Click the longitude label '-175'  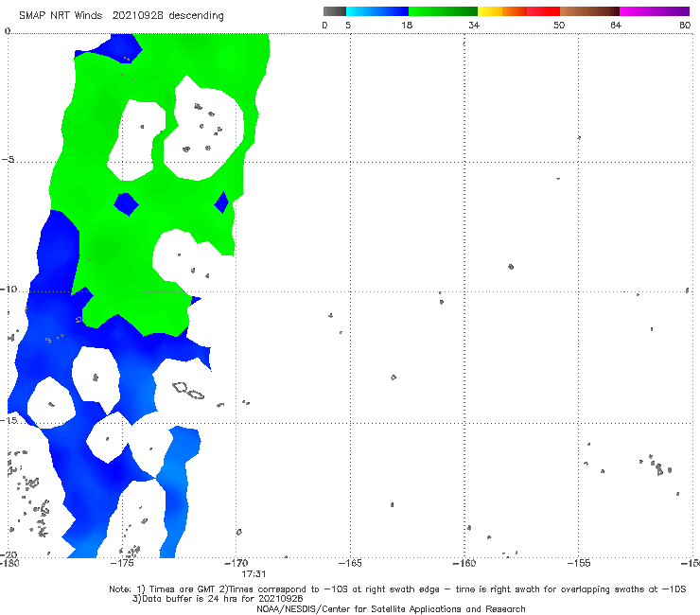pyautogui.click(x=123, y=563)
